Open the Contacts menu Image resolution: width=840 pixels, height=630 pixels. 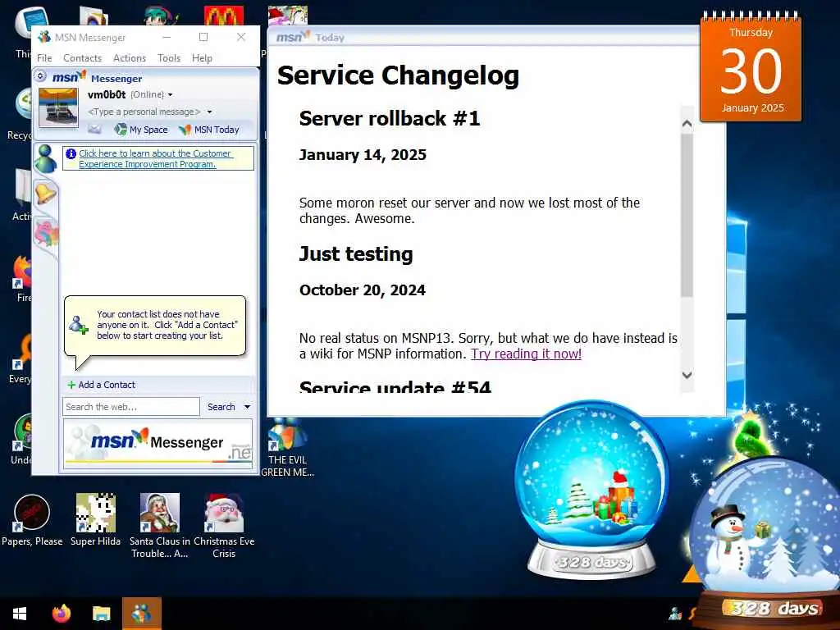tap(82, 58)
